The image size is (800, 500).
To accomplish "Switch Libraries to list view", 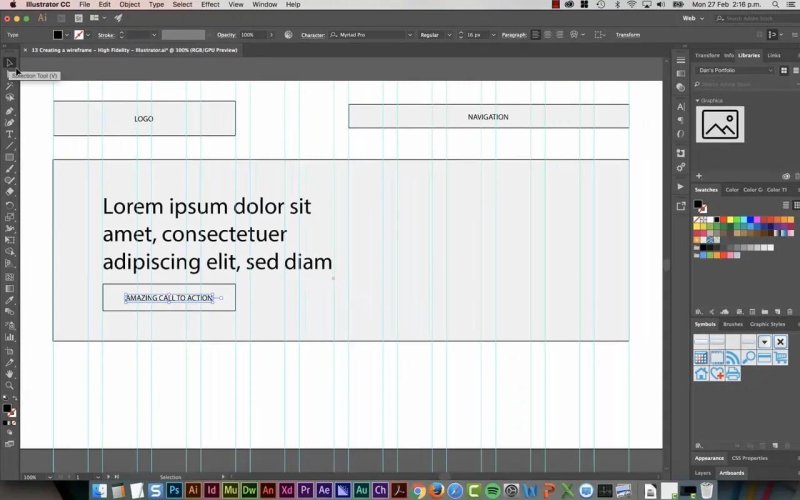I will coord(796,70).
